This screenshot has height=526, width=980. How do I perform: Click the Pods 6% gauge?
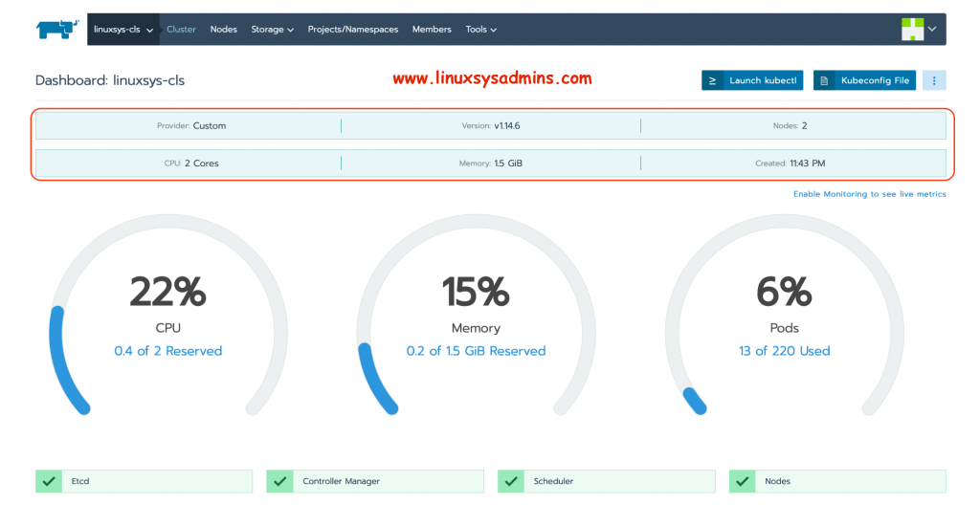pyautogui.click(x=784, y=316)
